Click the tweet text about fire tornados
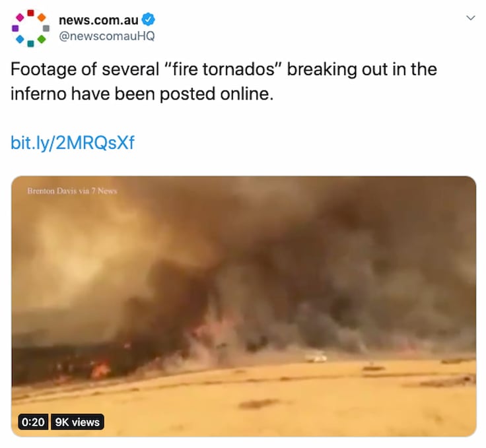The width and height of the screenshot is (486, 448). pos(224,81)
